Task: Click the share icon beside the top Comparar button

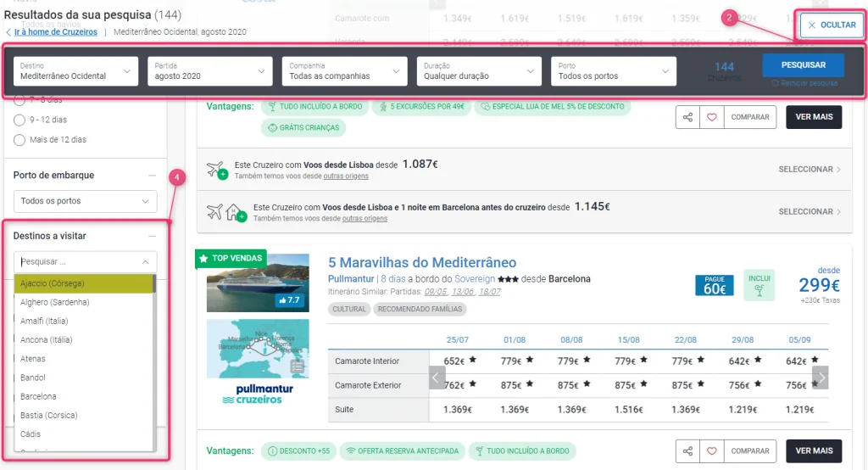Action: 687,117
